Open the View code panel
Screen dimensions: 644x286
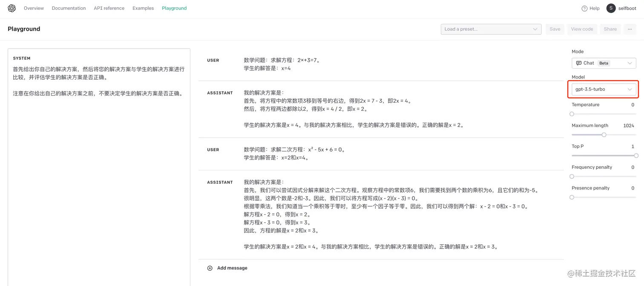coord(582,29)
